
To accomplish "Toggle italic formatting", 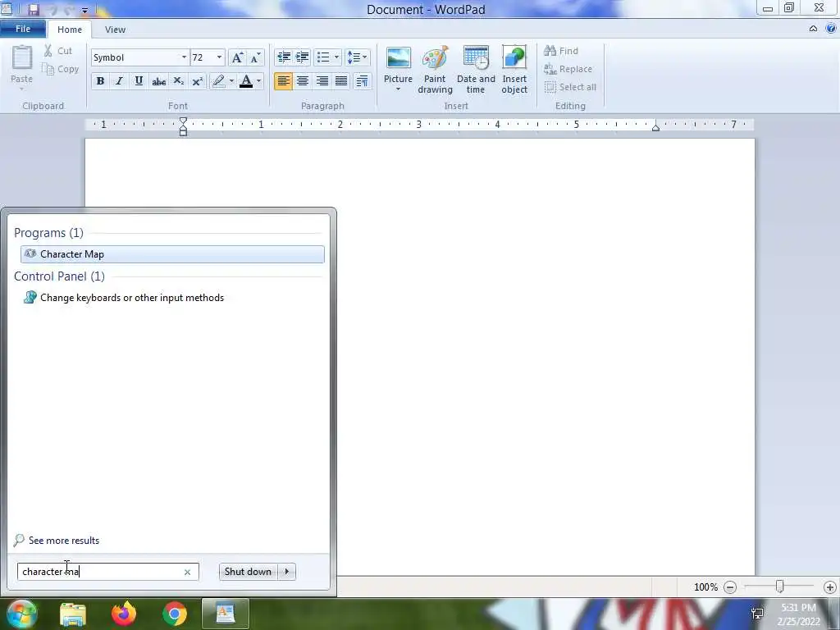I will (120, 81).
